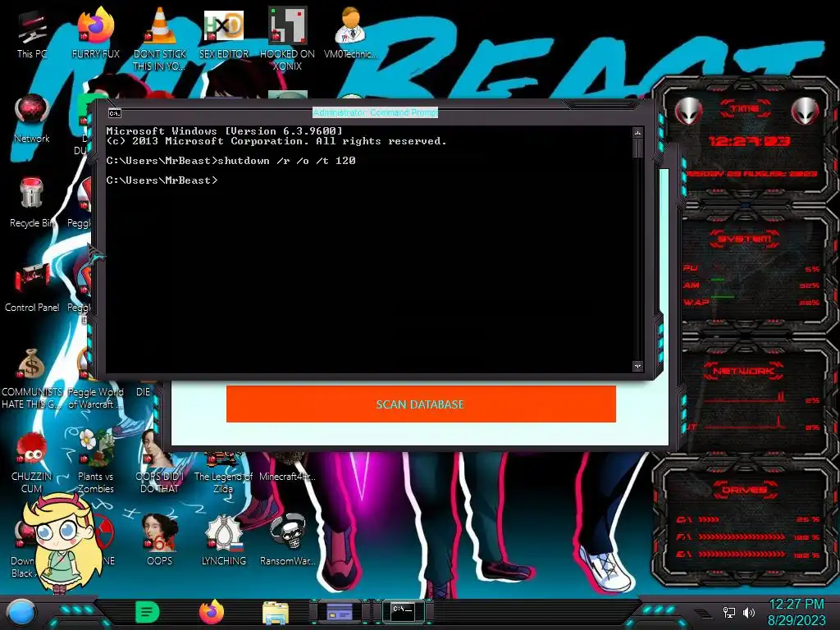840x630 pixels.
Task: Open the Recycle Bin
Action: 32,203
